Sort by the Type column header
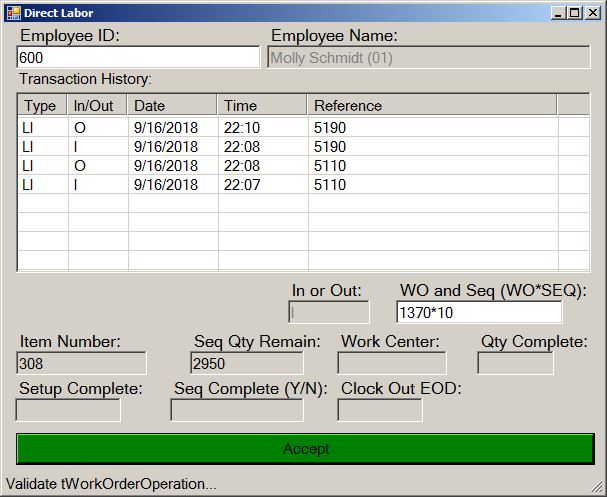 coord(41,105)
